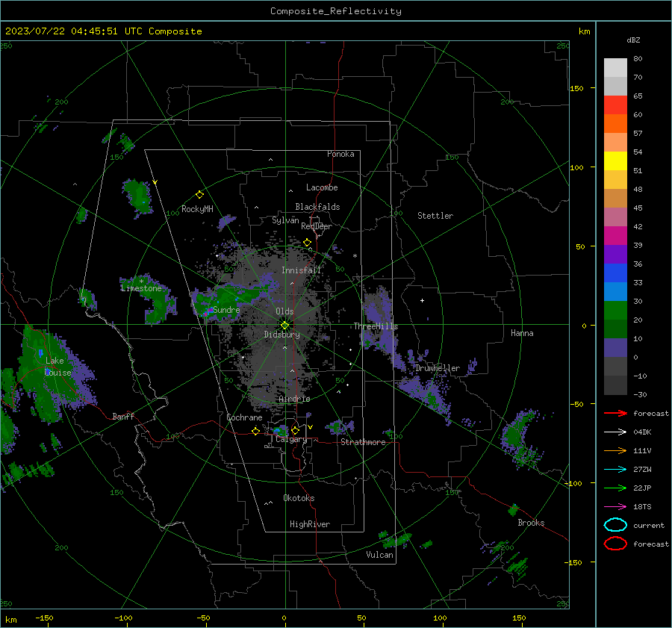Click the Strathmore map label
Viewport: 672px width, 628px height.
[x=363, y=442]
